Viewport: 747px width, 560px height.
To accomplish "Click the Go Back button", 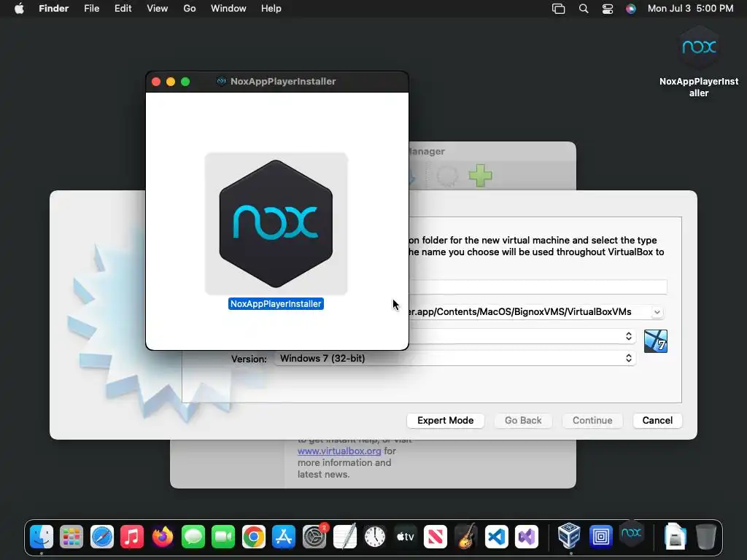I will (x=523, y=421).
